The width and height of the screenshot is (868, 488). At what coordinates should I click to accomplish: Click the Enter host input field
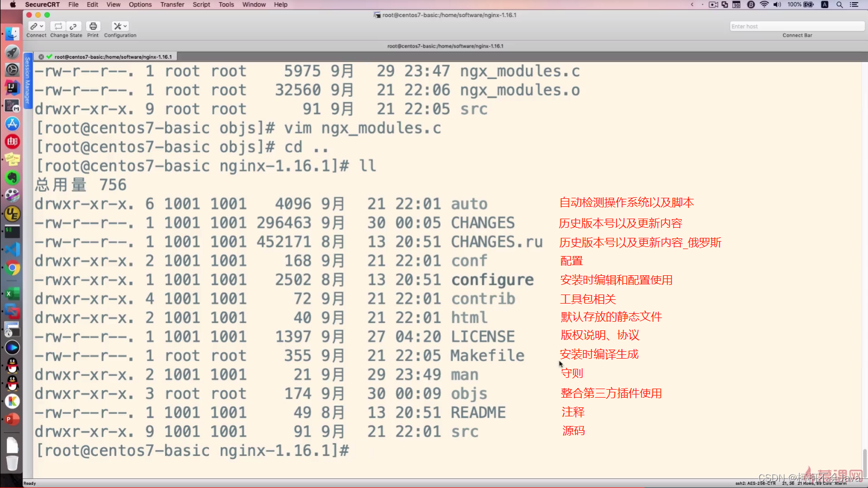(796, 26)
